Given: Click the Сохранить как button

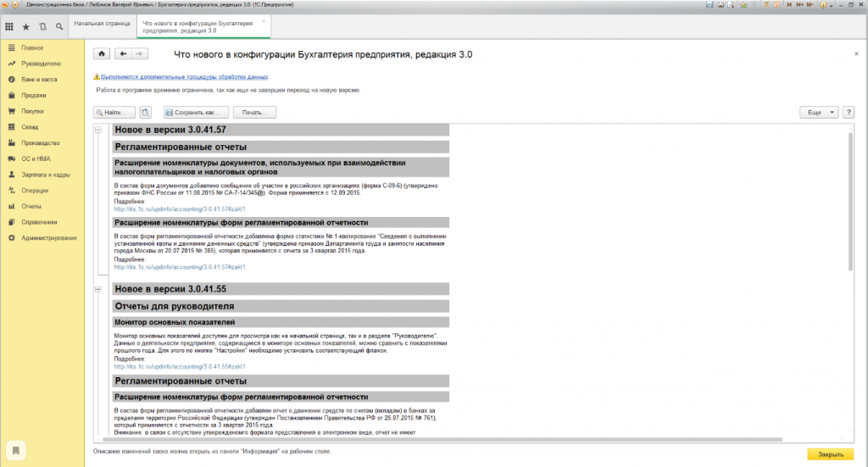Looking at the screenshot, I should [x=196, y=112].
